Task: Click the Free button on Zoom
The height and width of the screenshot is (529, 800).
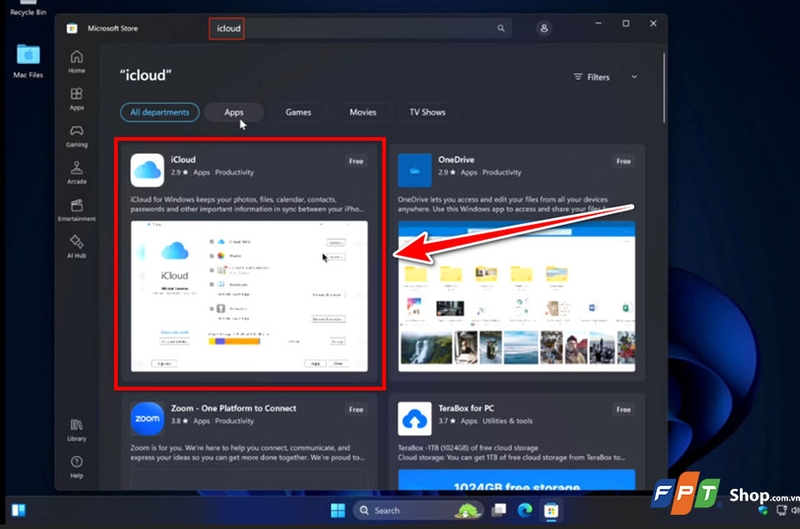Action: [356, 410]
